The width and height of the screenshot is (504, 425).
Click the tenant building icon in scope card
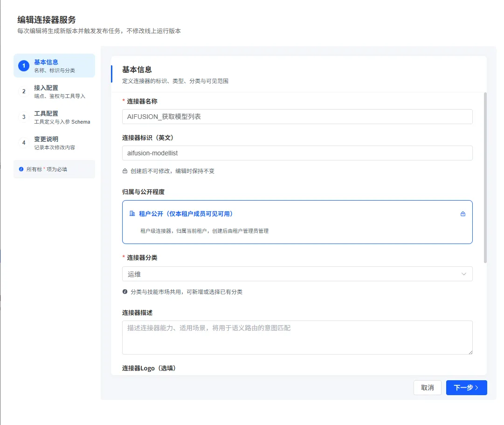click(132, 214)
